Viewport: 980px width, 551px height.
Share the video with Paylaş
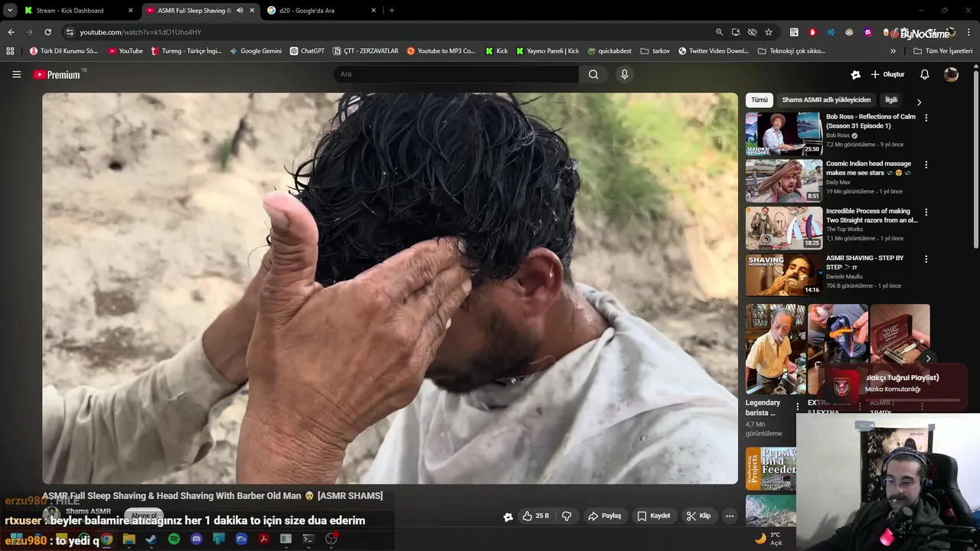coord(604,516)
